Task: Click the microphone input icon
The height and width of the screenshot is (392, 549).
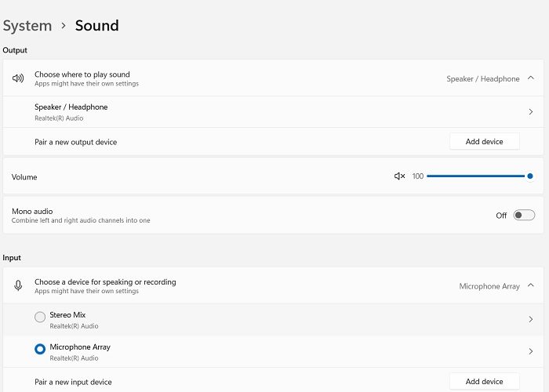Action: [x=18, y=286]
